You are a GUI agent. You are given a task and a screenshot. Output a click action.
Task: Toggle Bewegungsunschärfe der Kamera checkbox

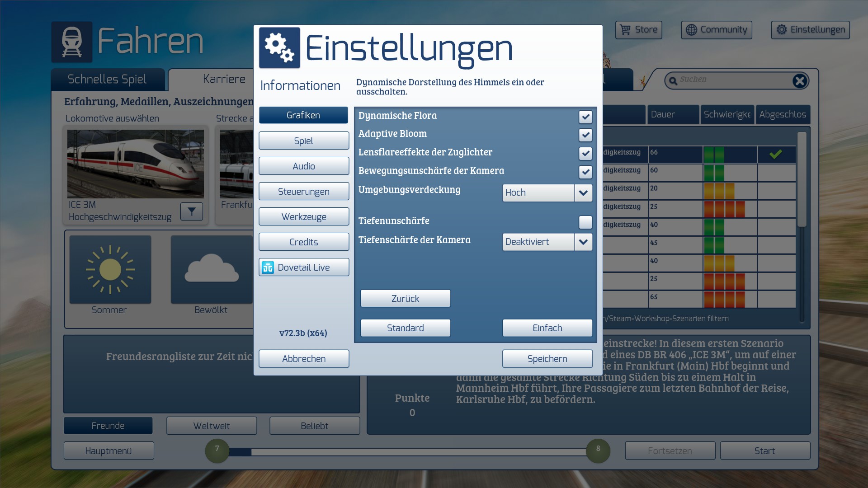585,172
